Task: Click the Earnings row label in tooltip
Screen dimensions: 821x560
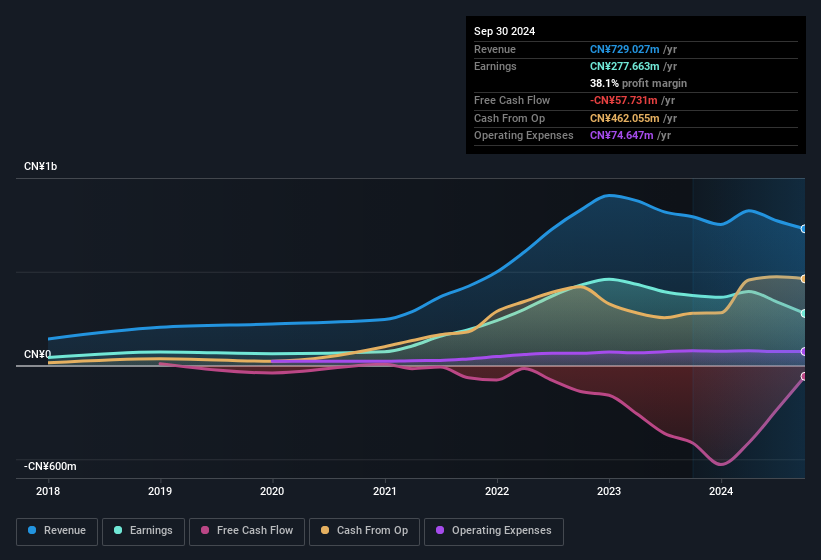Action: 495,66
